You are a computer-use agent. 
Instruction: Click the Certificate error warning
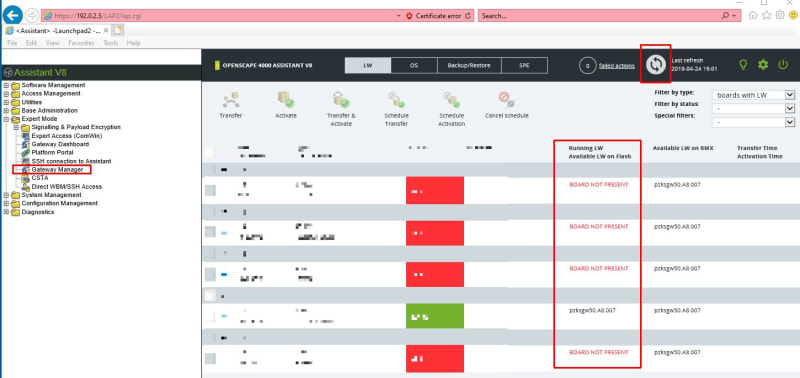pyautogui.click(x=433, y=16)
